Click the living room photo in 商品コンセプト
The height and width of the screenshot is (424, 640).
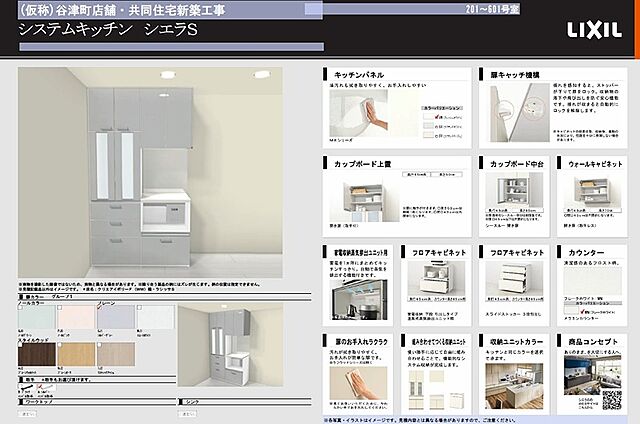pos(593,375)
